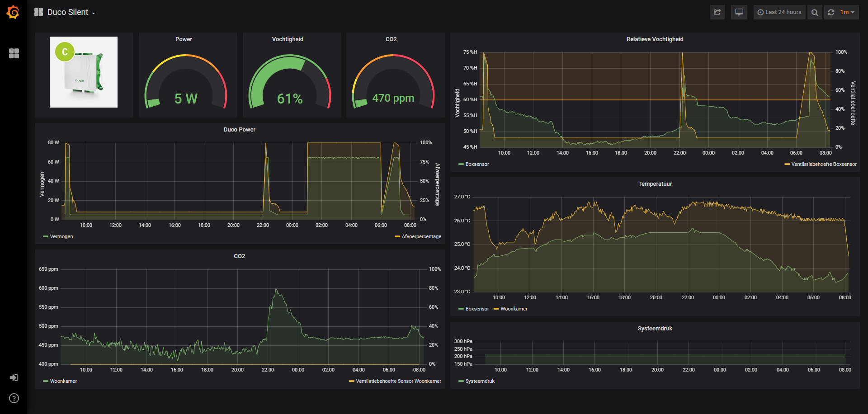Screen dimensions: 868x414
Task: Click the Duco ventilation box image
Action: coord(84,72)
